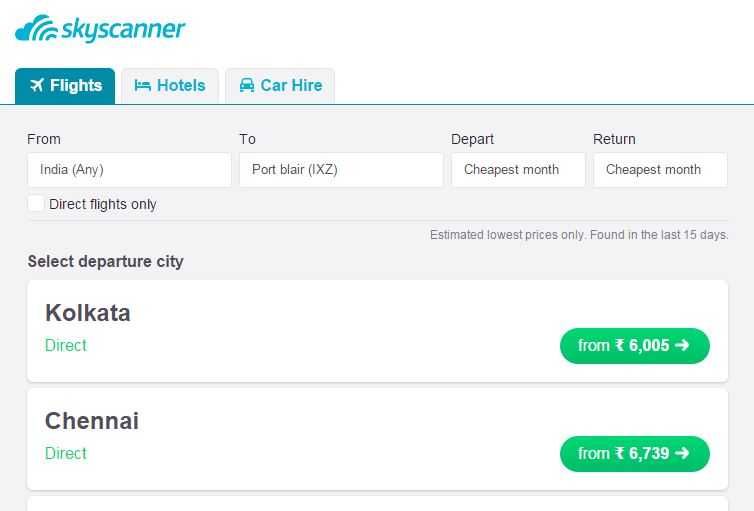
Task: Select the Kolkata departure city heading
Action: point(88,313)
